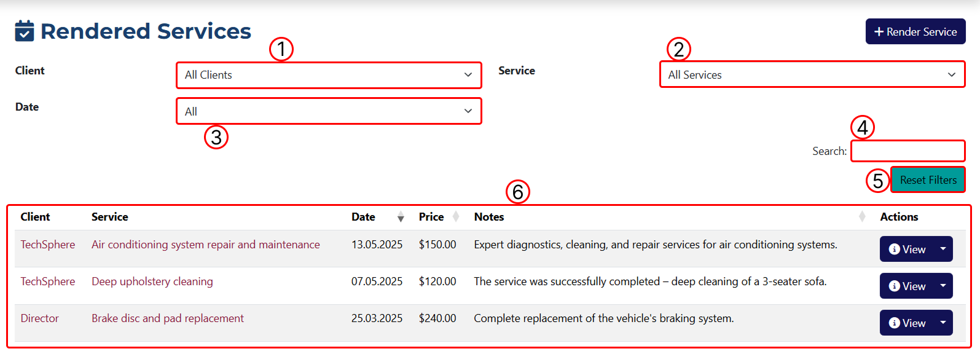Open the Director client link

tap(40, 318)
